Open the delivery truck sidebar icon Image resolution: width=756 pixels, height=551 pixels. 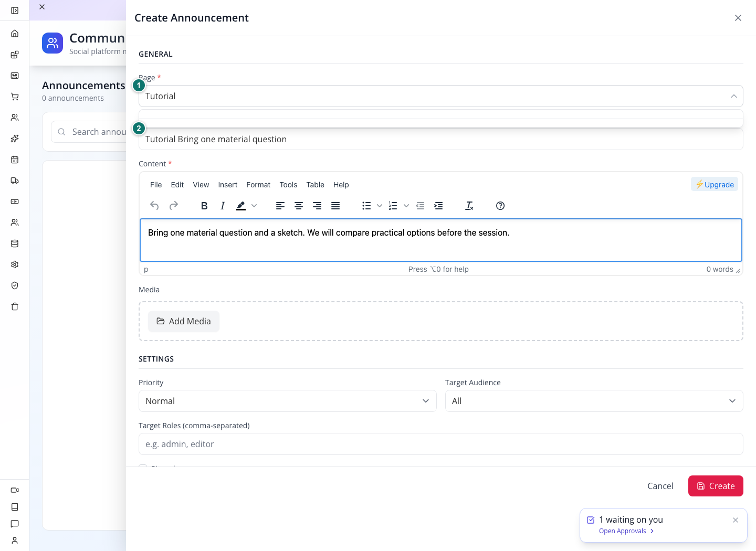click(x=15, y=181)
